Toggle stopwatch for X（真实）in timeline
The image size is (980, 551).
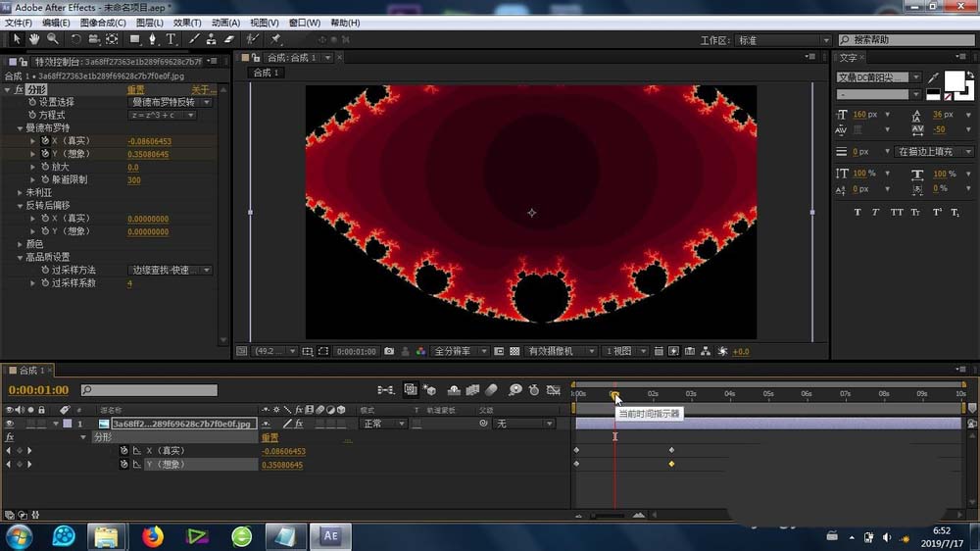tap(124, 451)
